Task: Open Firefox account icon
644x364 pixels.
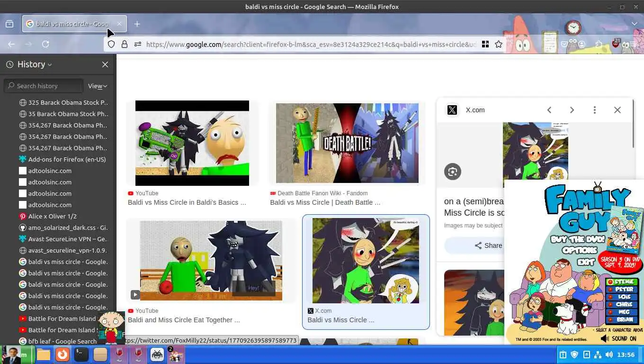Action: tap(581, 44)
